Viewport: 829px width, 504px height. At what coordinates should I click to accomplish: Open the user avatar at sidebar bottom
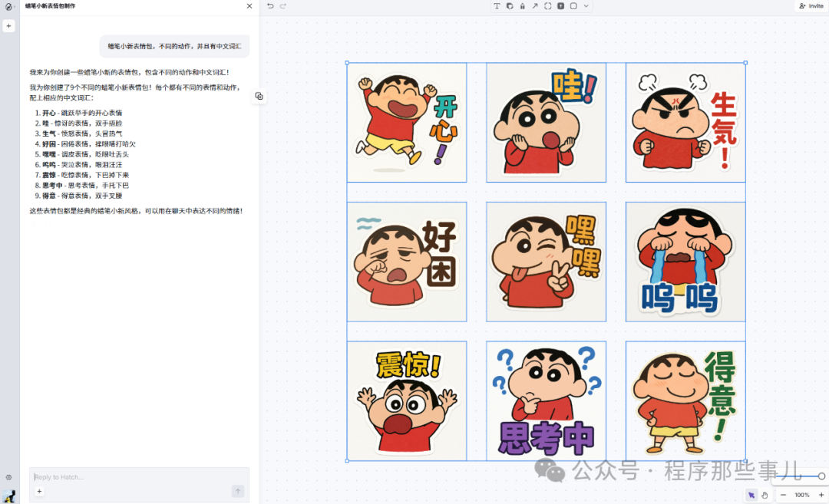tap(9, 496)
